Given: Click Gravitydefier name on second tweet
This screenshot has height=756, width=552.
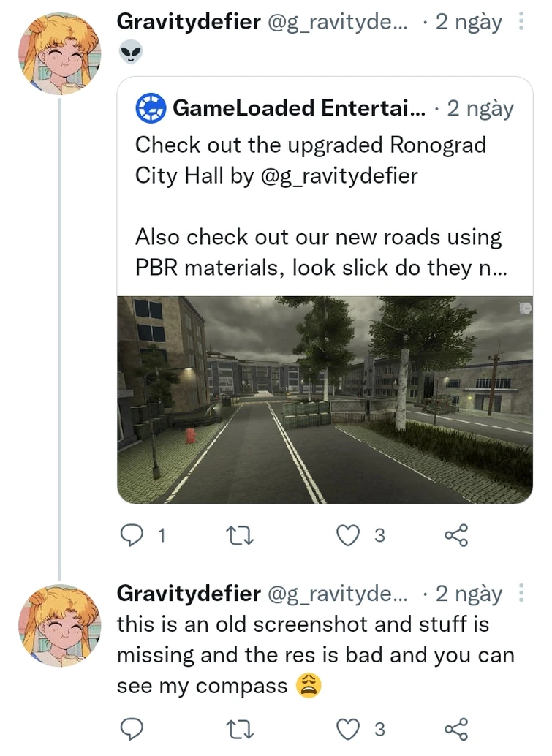Looking at the screenshot, I should 188,593.
